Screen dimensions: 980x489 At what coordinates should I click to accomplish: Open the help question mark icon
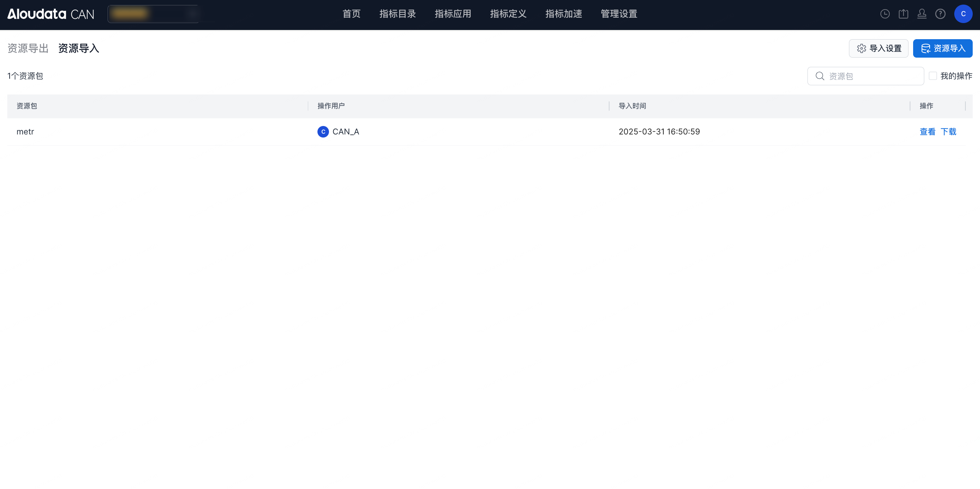tap(940, 14)
